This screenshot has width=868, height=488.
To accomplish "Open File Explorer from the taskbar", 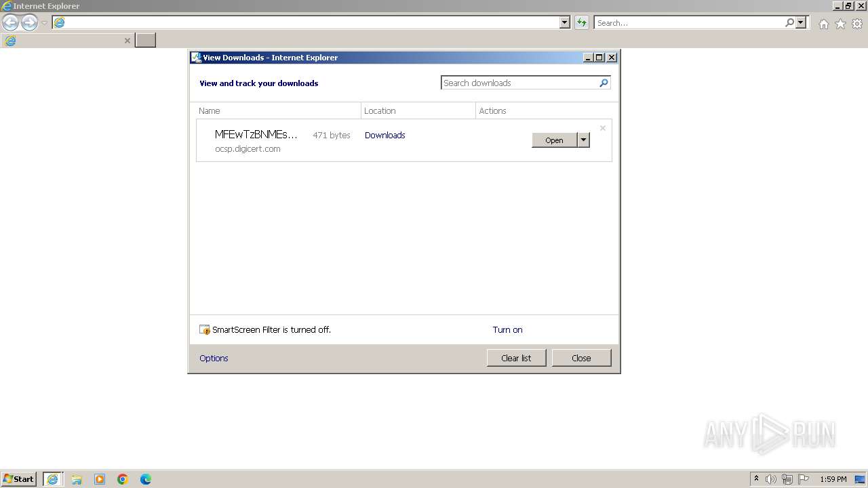I will [77, 479].
